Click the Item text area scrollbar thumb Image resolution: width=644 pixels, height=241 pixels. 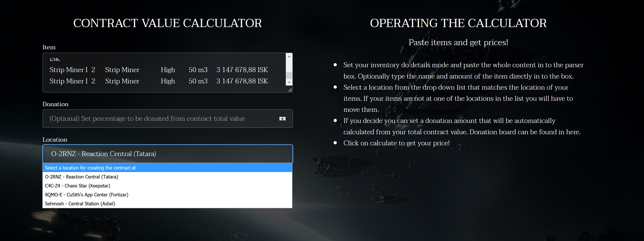tap(289, 75)
